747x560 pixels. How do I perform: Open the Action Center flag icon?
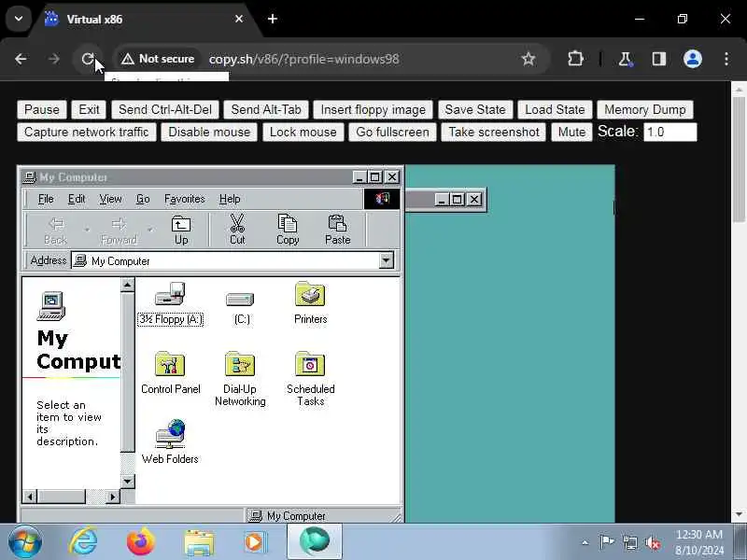606,542
